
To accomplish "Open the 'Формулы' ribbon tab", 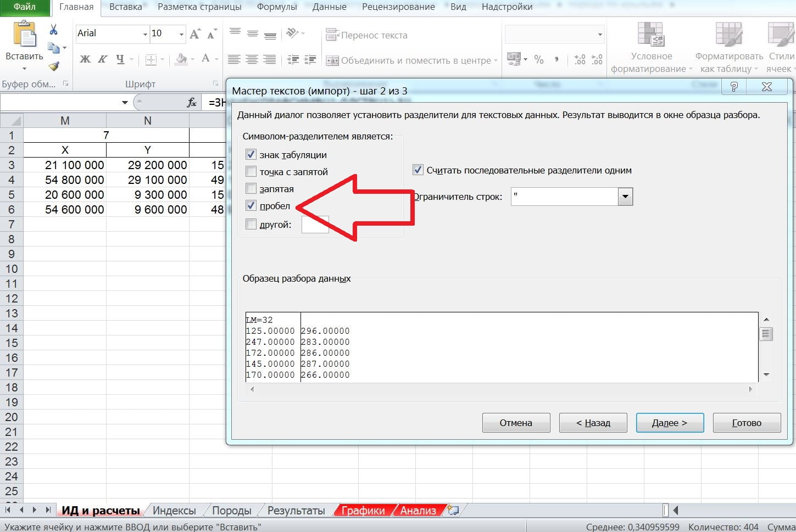I will [277, 7].
